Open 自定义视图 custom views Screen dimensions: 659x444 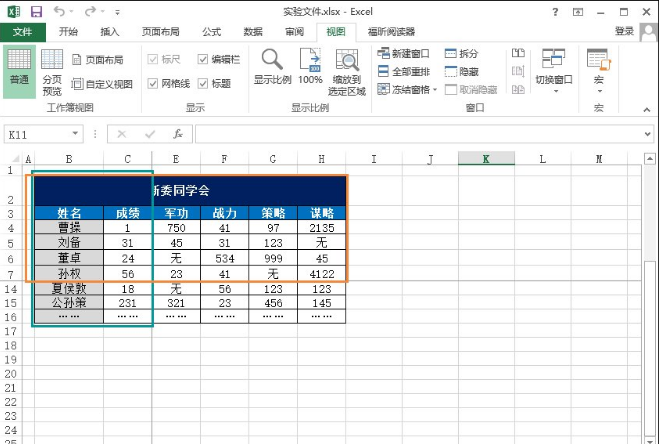tap(102, 84)
